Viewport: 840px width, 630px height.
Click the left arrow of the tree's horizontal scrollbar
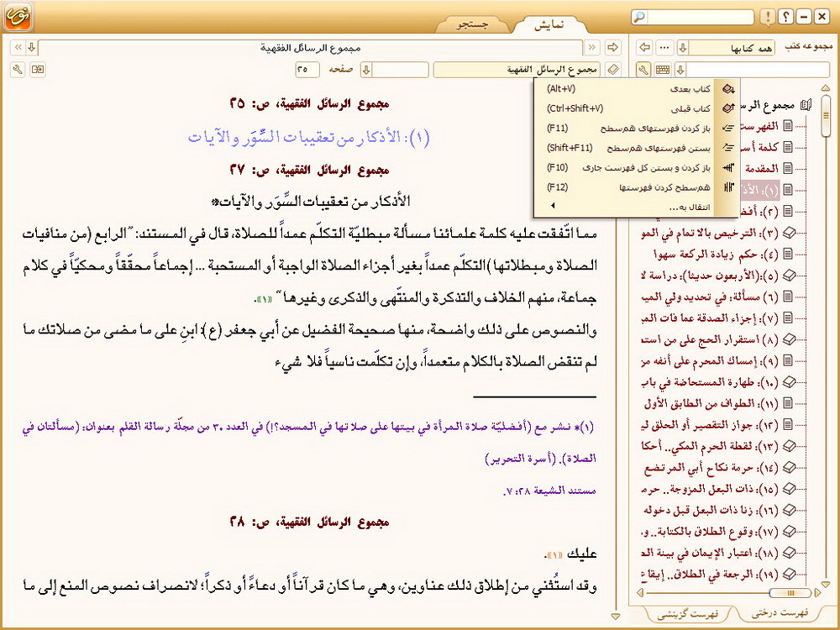[639, 593]
